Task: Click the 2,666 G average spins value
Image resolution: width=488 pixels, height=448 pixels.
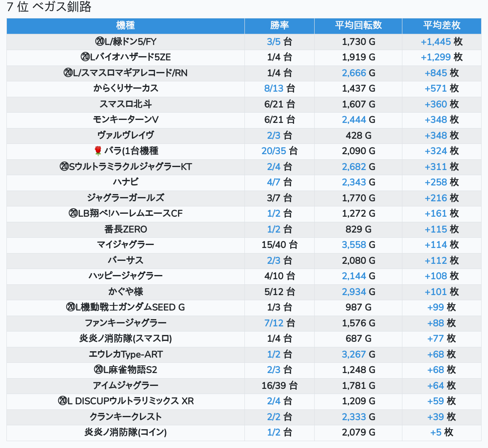Action: tap(358, 73)
